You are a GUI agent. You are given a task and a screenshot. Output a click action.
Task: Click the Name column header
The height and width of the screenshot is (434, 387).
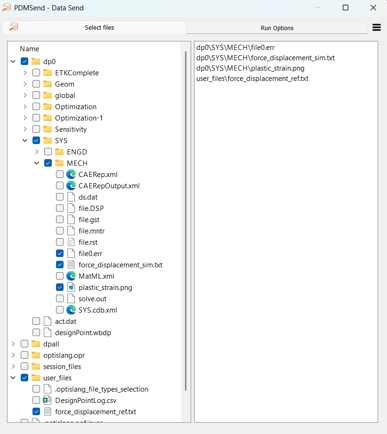(29, 49)
